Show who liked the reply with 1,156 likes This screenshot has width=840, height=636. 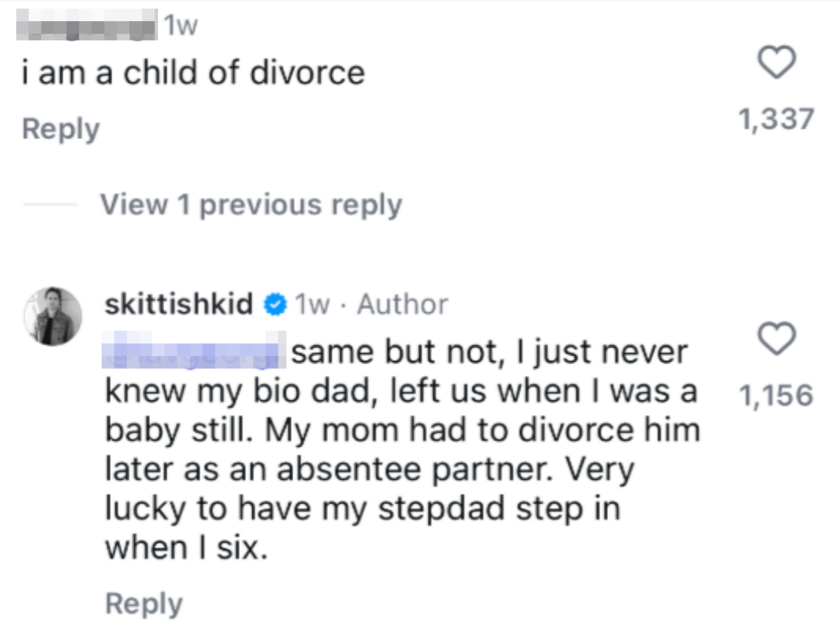coord(775,396)
